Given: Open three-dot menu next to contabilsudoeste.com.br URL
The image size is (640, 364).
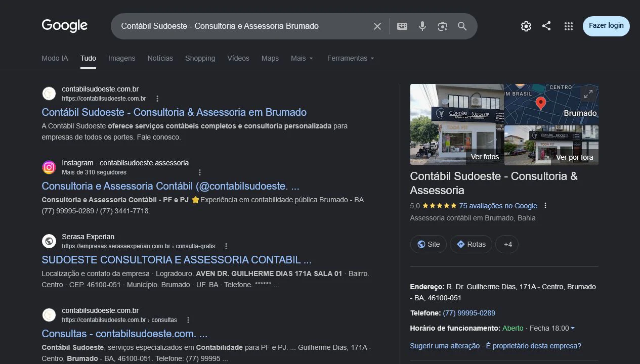Looking at the screenshot, I should (x=157, y=99).
